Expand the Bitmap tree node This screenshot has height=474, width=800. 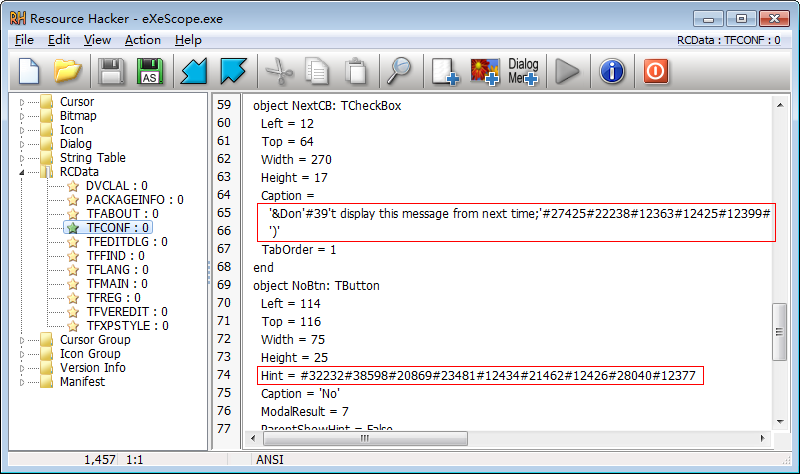[x=22, y=116]
